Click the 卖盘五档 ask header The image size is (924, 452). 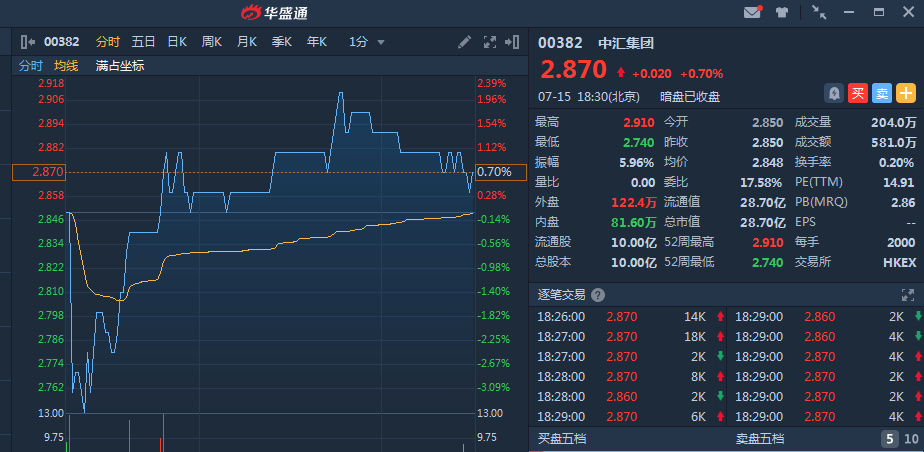(760, 439)
